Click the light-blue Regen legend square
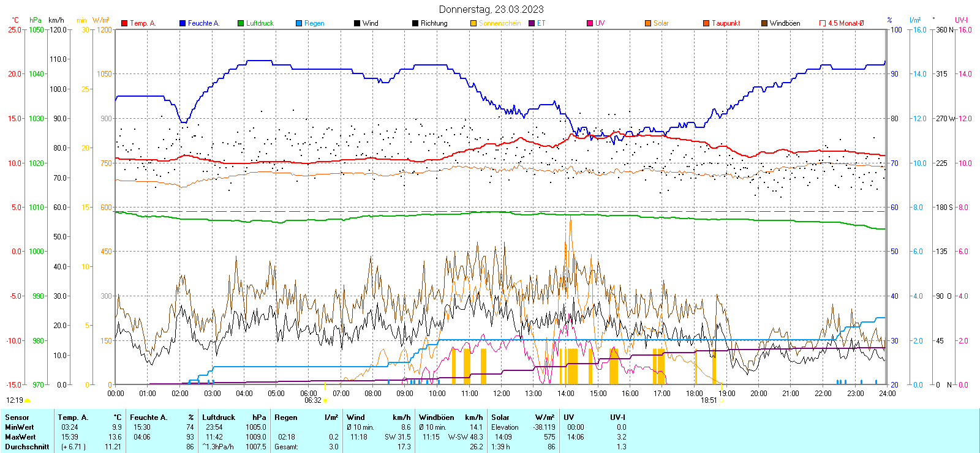This screenshot has height=453, width=980. (x=299, y=23)
